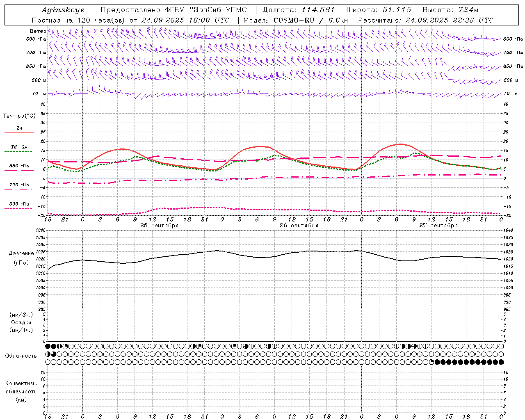Click the "Td 2м" dew point legend entry
The height and width of the screenshot is (420, 525).
point(19,147)
